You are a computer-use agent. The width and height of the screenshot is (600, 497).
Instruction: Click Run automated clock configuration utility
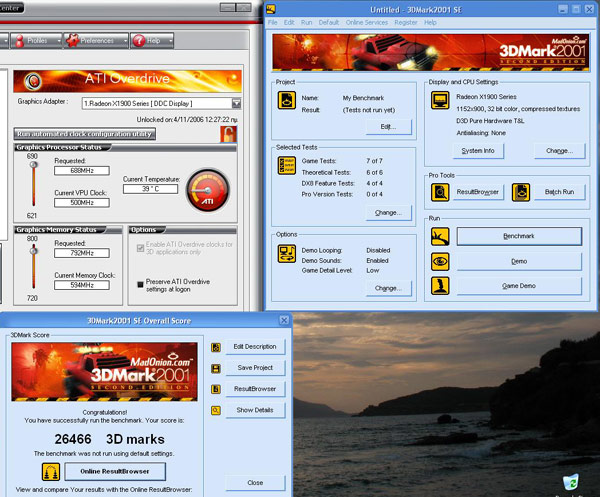85,134
